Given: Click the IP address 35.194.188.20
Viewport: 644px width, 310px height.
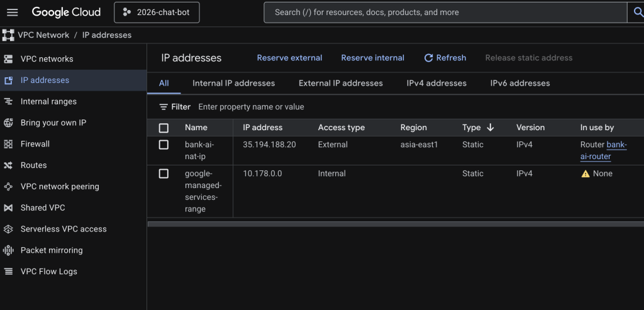Looking at the screenshot, I should tap(269, 145).
